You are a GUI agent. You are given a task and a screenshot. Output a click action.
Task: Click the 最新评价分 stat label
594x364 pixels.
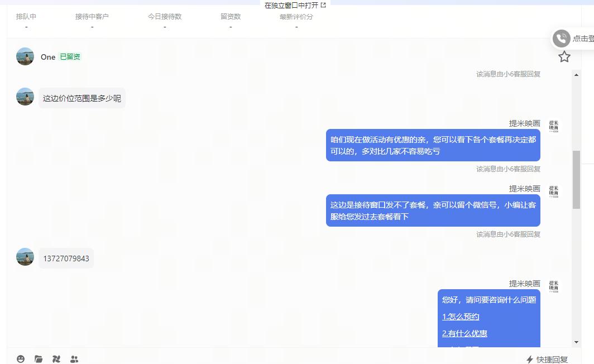pyautogui.click(x=296, y=17)
